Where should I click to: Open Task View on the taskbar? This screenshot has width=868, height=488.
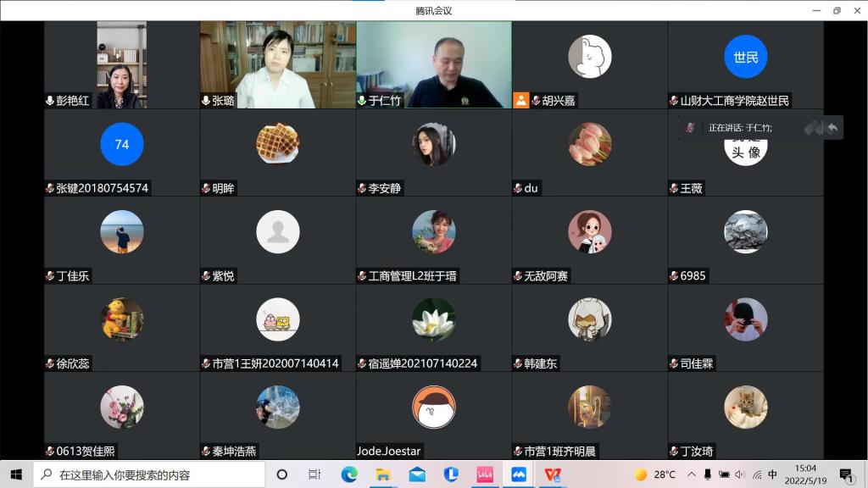[314, 474]
